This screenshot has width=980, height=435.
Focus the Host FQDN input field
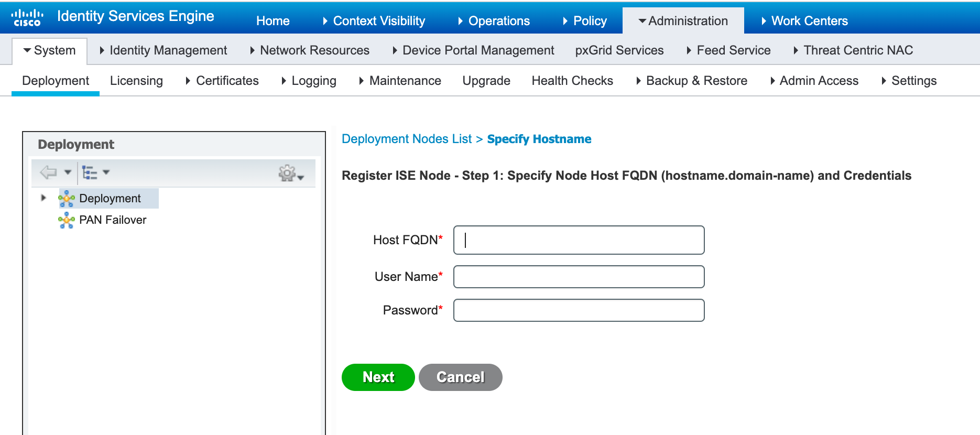point(579,240)
